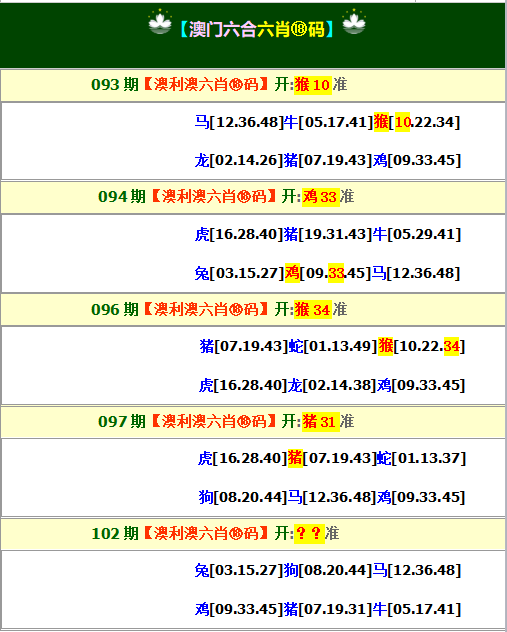Click the highlighted ？？ pending result
Image resolution: width=507 pixels, height=632 pixels.
click(309, 534)
